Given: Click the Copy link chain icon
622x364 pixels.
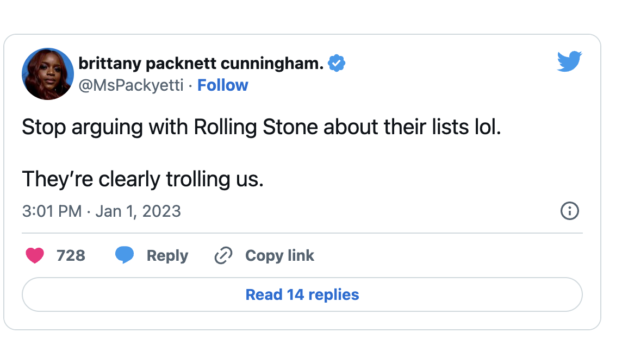Looking at the screenshot, I should tap(223, 255).
